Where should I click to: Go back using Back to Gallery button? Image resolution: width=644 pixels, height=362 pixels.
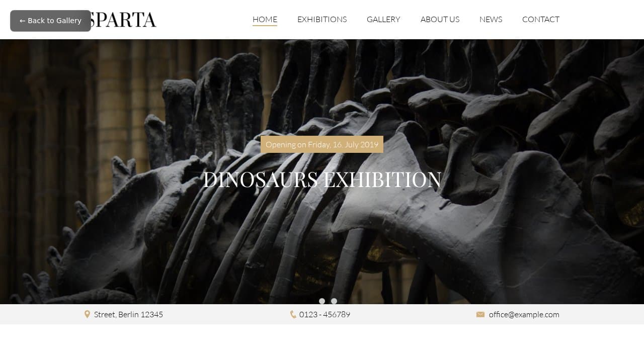click(x=50, y=21)
